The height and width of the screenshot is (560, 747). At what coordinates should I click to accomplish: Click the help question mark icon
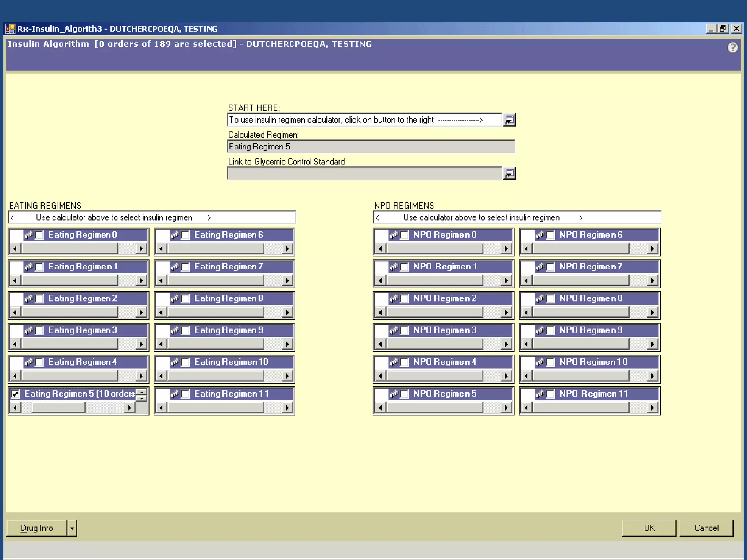[732, 48]
